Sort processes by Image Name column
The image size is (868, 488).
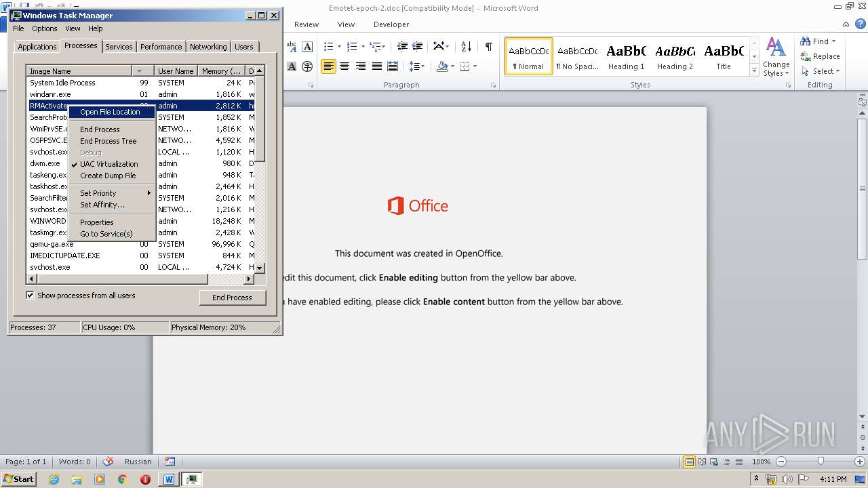pyautogui.click(x=79, y=71)
